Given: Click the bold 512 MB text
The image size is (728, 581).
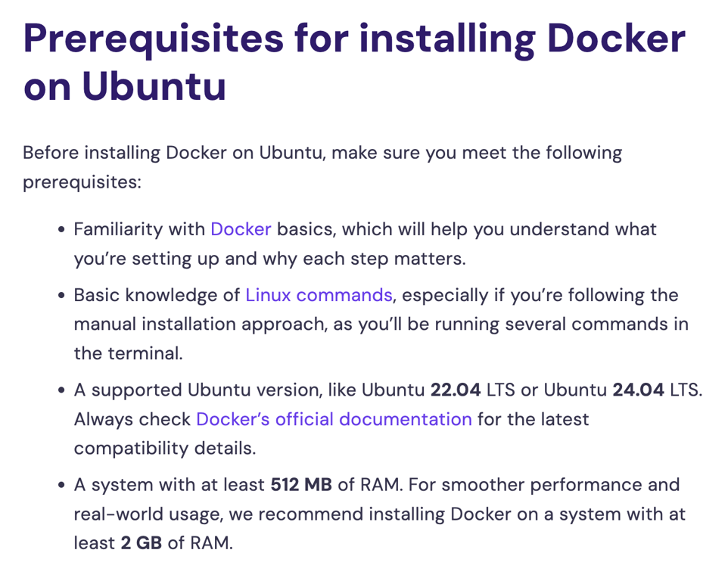Looking at the screenshot, I should click(301, 485).
